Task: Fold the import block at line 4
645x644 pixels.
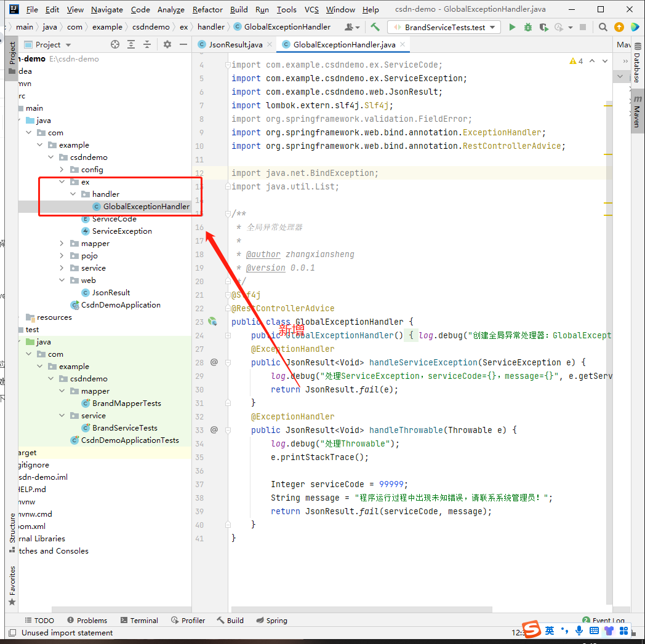Action: point(228,65)
